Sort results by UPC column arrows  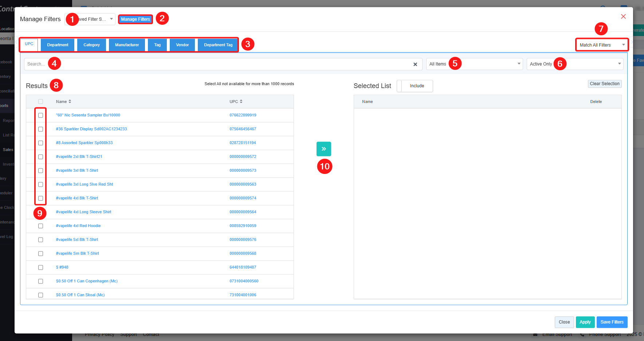[x=241, y=102]
